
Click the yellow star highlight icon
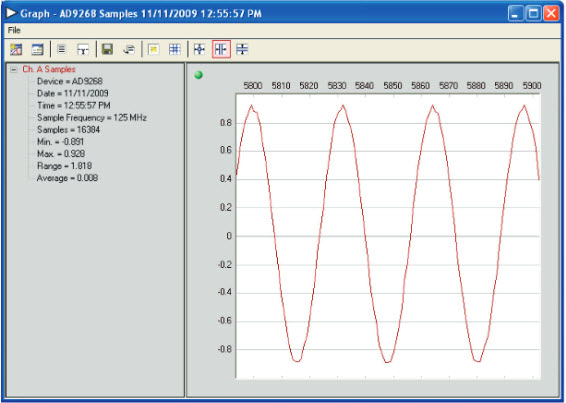[x=153, y=49]
